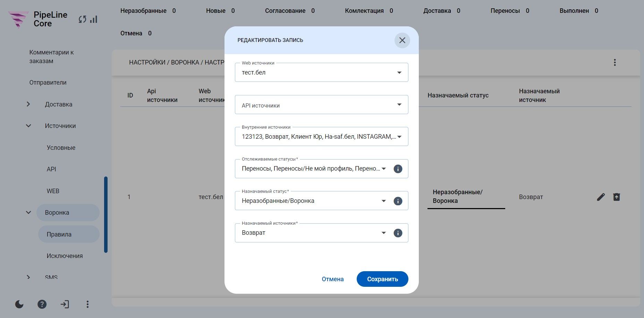
Task: Show info for Назначаемый источники field
Action: (398, 233)
